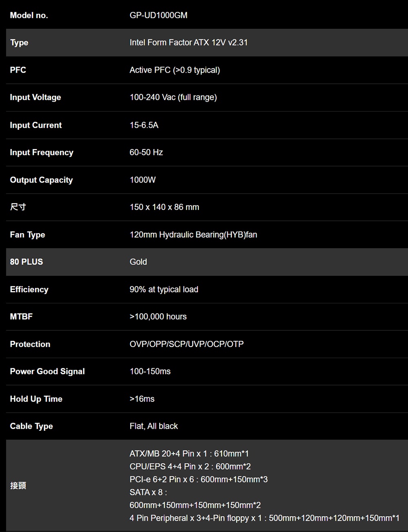Click the model number GP-UD1000GM
This screenshot has width=408, height=532.
click(158, 16)
